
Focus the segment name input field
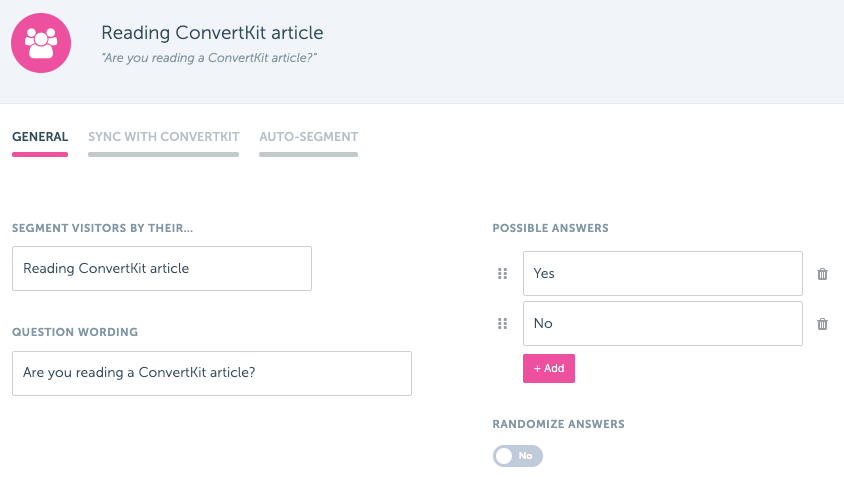point(162,269)
